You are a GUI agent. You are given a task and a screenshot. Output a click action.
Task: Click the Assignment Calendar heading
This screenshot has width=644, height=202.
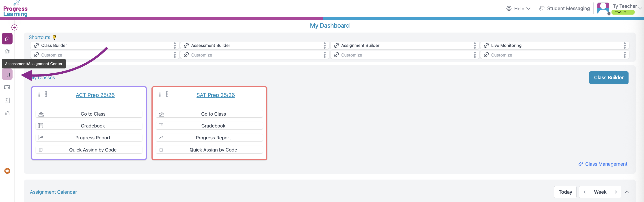pos(54,192)
